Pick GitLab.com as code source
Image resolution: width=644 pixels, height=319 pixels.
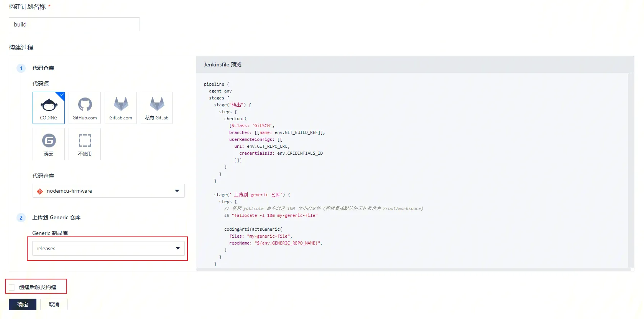click(x=121, y=108)
